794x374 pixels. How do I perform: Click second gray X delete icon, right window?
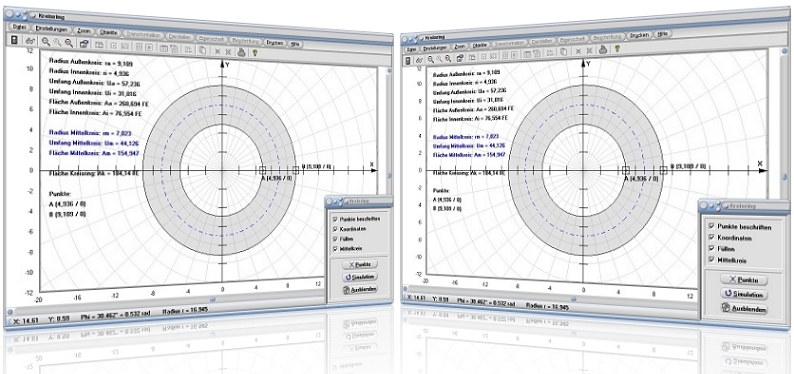pos(589,51)
